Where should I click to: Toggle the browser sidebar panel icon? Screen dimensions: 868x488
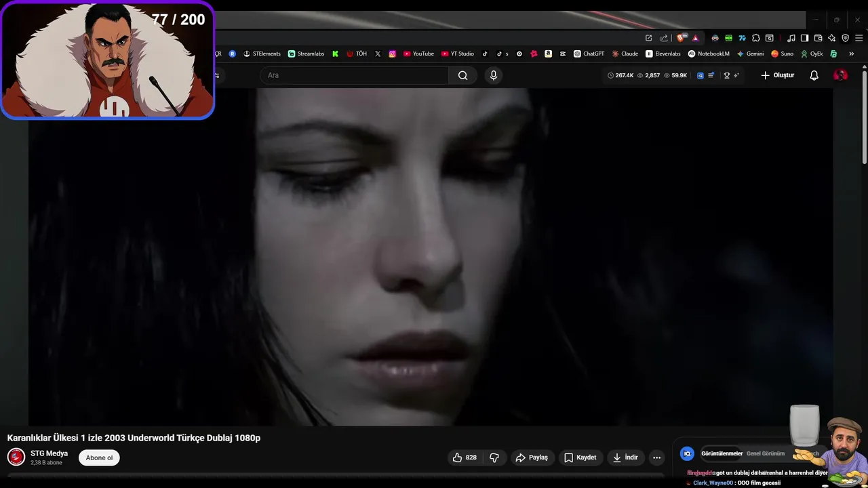804,38
